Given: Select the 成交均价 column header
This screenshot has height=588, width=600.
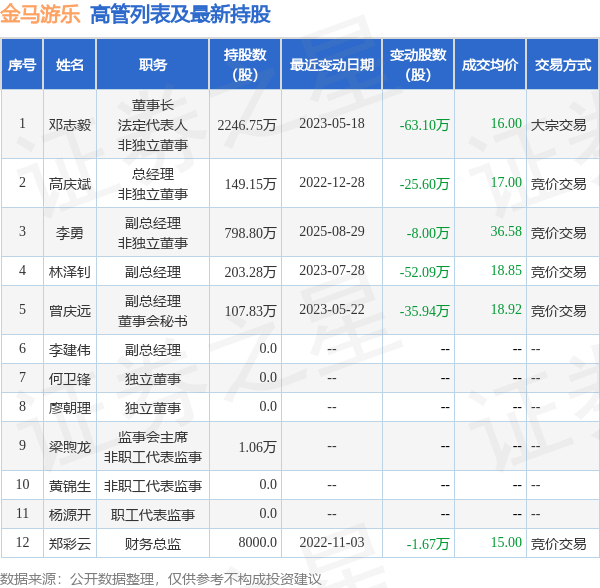Looking at the screenshot, I should tap(490, 65).
